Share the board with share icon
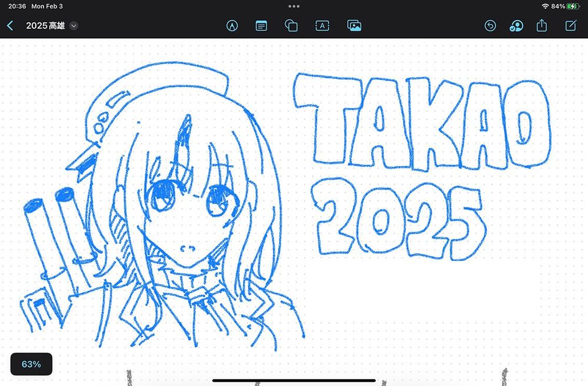Viewport: 588px width, 386px height. click(x=542, y=25)
